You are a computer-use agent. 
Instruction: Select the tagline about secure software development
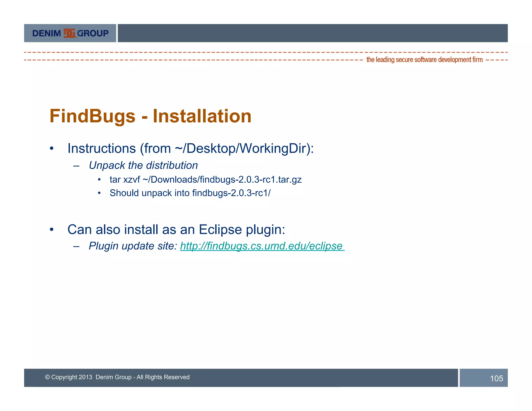pos(424,60)
